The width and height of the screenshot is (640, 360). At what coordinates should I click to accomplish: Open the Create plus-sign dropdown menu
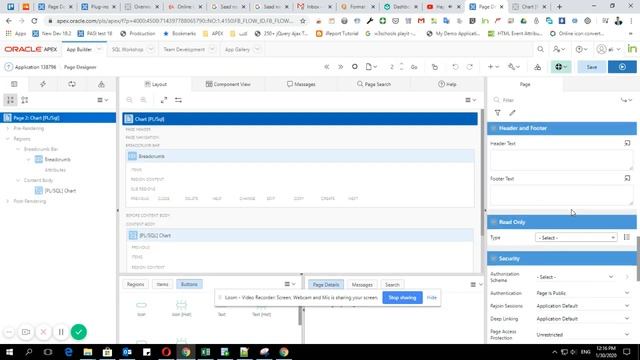(x=493, y=67)
